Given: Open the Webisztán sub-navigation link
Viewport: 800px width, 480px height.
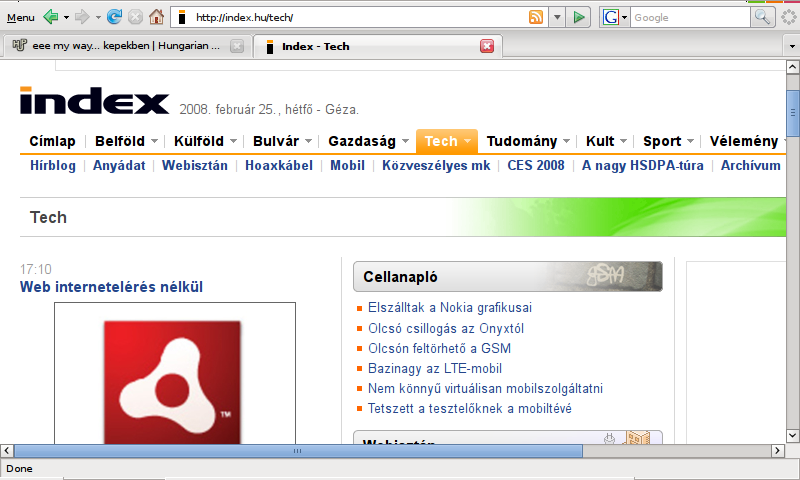Looking at the screenshot, I should [x=194, y=166].
